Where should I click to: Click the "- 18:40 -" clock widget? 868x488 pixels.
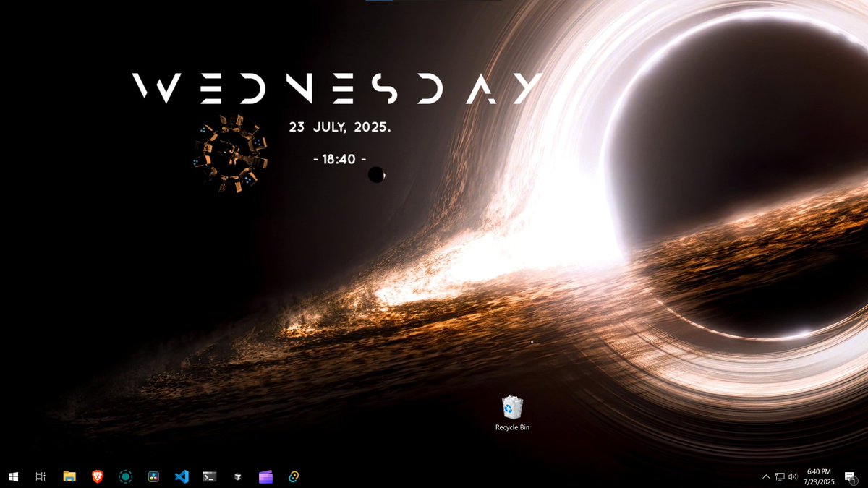point(340,159)
